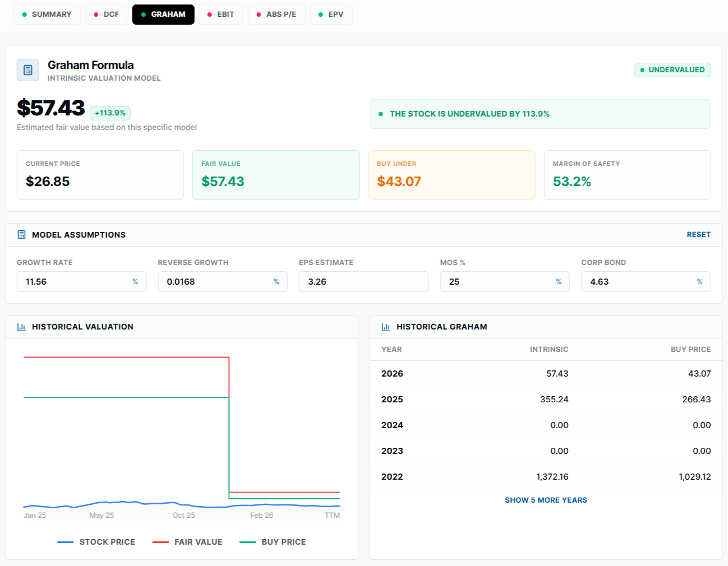Click the Undervalued status badge
The image size is (728, 566).
672,70
